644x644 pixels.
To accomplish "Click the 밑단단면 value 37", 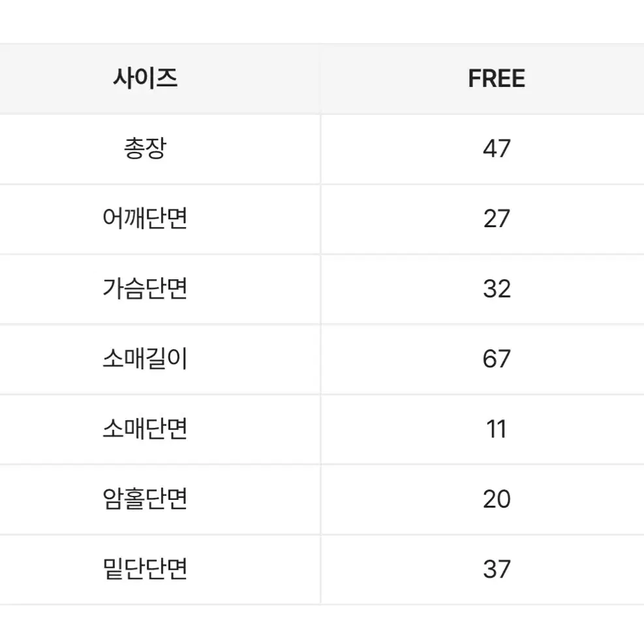I will pyautogui.click(x=497, y=569).
